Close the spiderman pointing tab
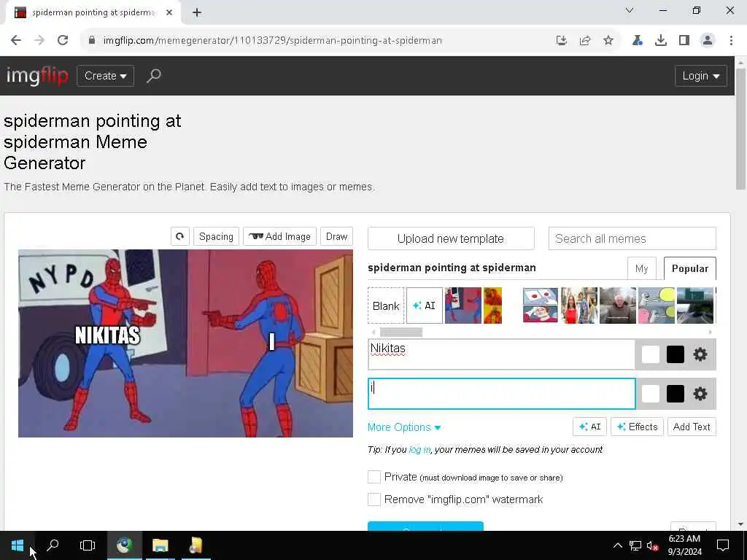 click(169, 13)
